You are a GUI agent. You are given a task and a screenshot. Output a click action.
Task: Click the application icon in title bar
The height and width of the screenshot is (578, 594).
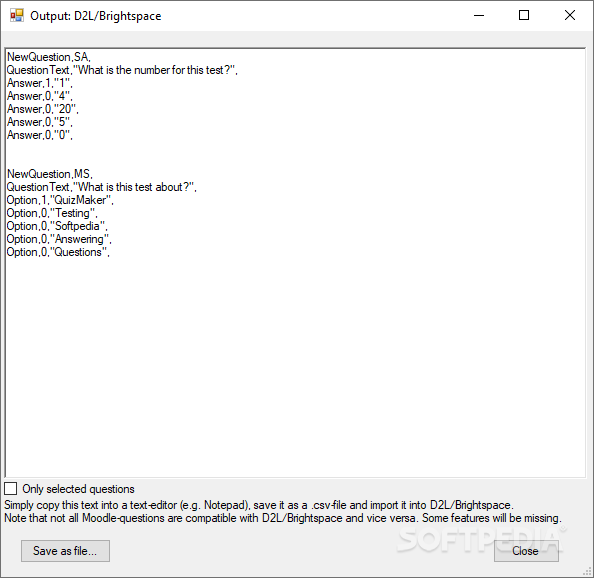tap(17, 16)
